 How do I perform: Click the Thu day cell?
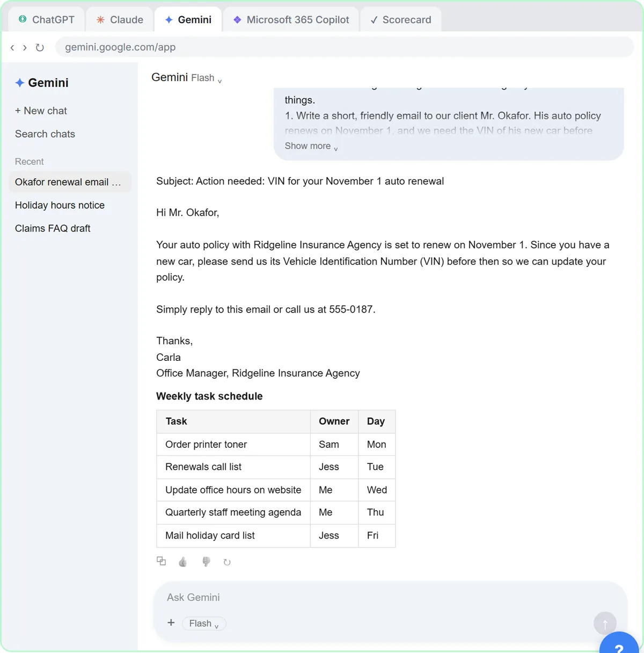(x=376, y=513)
